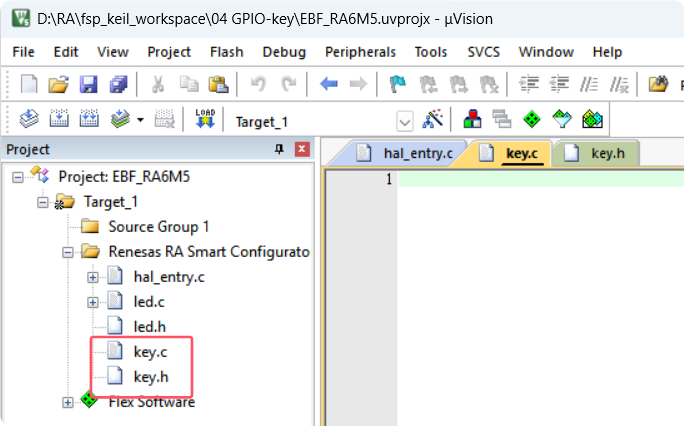Click the Redo arrow icon
Viewport: 684px width, 426px height.
(288, 84)
